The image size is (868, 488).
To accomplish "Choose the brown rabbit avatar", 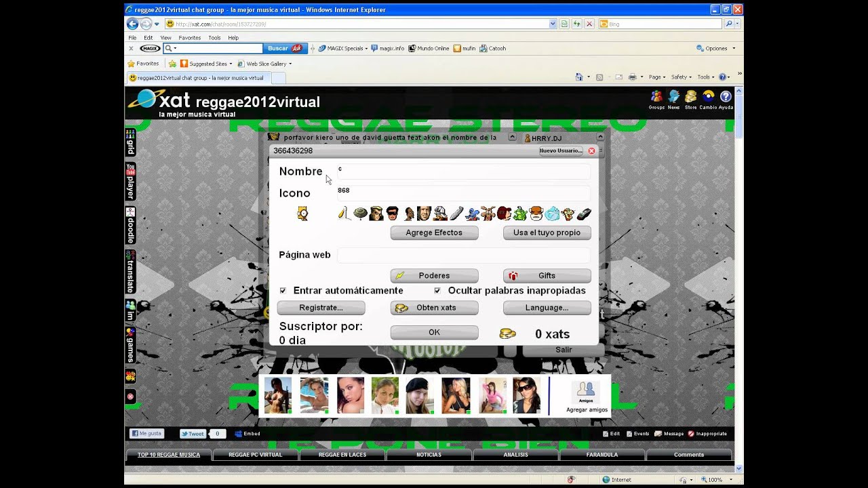I will [x=488, y=213].
